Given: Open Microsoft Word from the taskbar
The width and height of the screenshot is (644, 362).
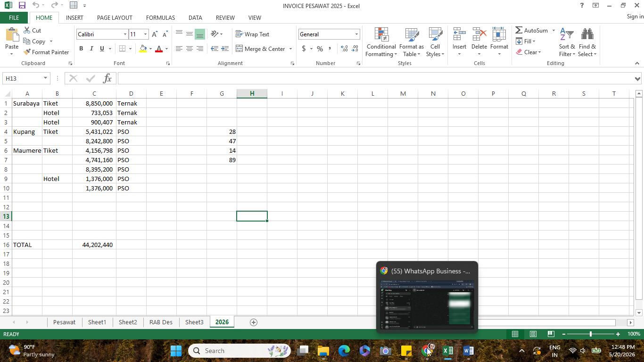Looking at the screenshot, I should pyautogui.click(x=468, y=351).
